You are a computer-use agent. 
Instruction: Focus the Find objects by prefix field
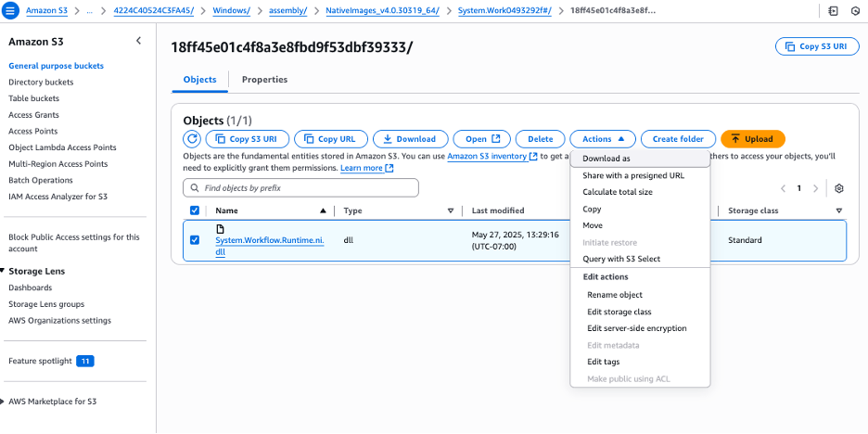tap(300, 188)
